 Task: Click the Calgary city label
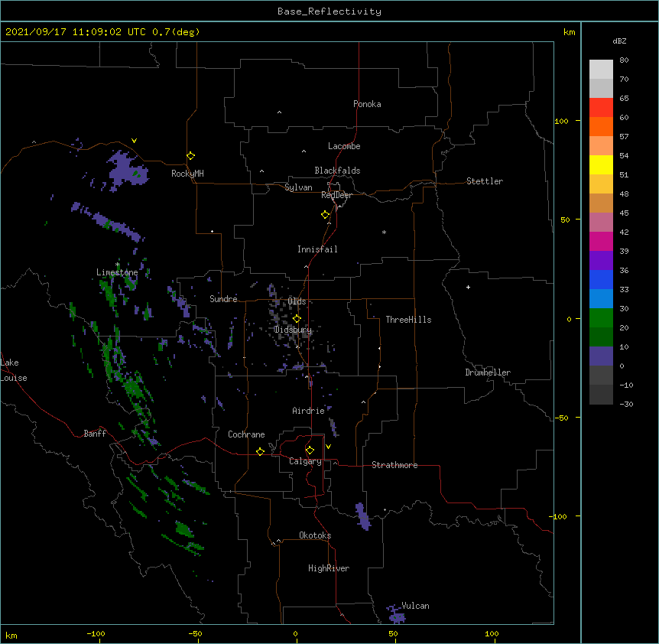305,461
